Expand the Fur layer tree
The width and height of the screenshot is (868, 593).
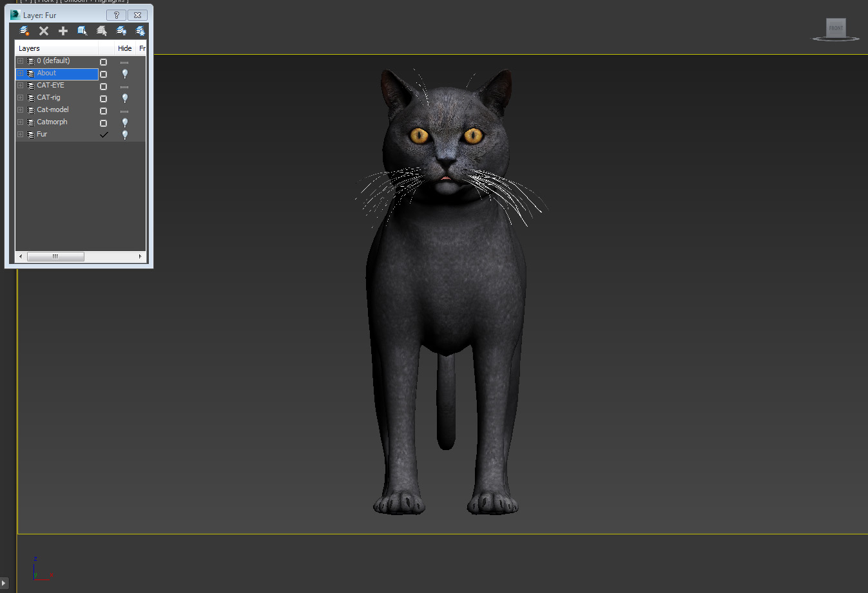pos(20,134)
